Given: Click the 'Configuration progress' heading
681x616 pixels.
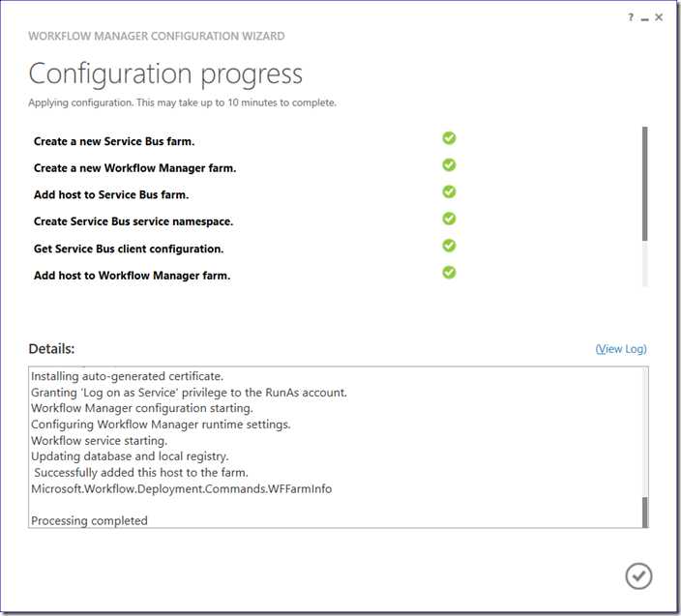Looking at the screenshot, I should [x=165, y=74].
